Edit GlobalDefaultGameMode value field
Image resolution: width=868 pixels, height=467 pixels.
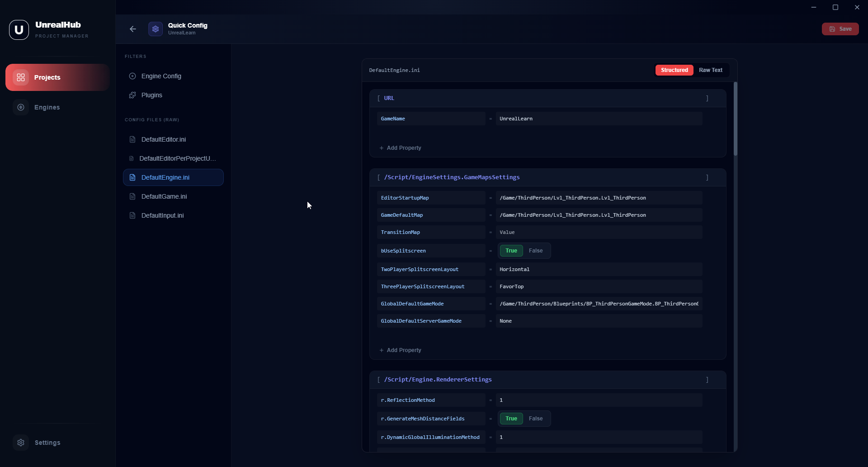[x=599, y=304]
